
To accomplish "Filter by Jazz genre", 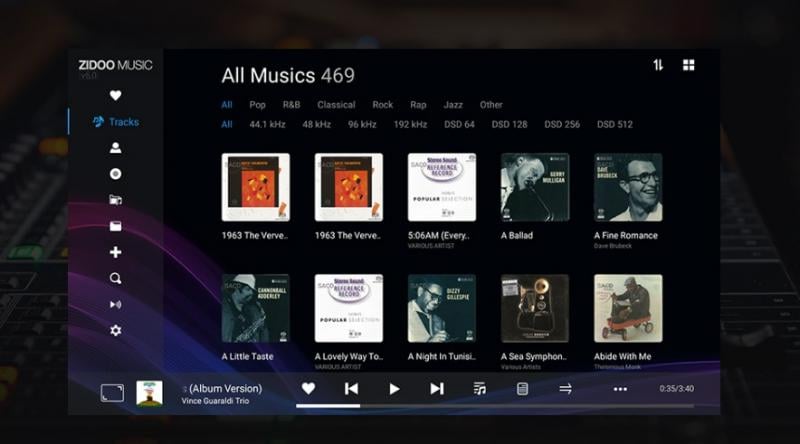I will coord(453,105).
